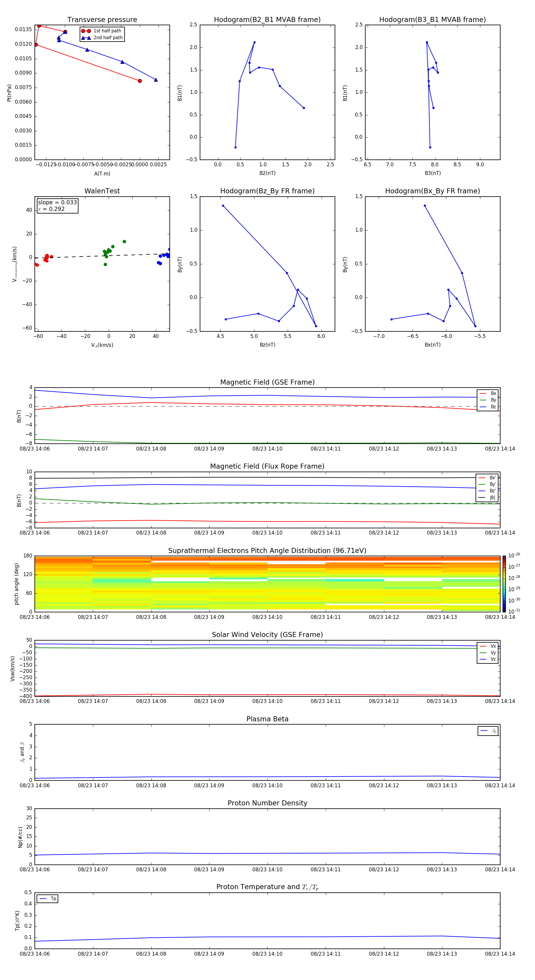The width and height of the screenshot is (535, 980).
Task: Click the βp legend in Plasma Beta panel
Action: coord(488,731)
